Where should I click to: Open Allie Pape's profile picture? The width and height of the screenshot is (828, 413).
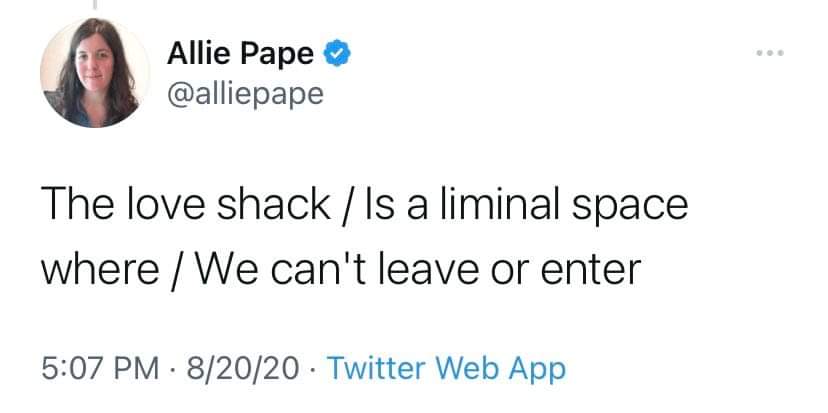point(95,72)
